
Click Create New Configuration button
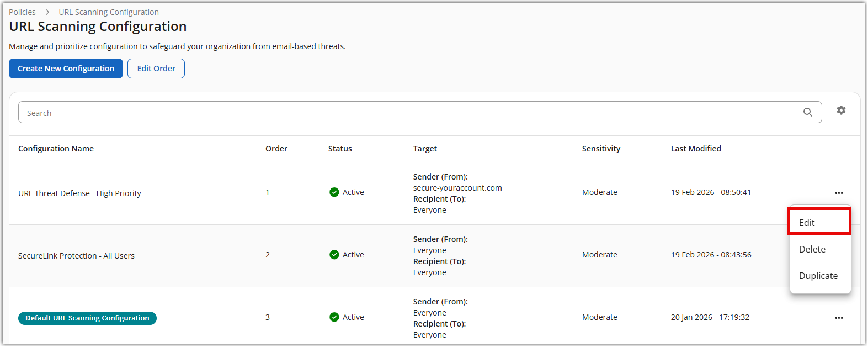pos(66,69)
